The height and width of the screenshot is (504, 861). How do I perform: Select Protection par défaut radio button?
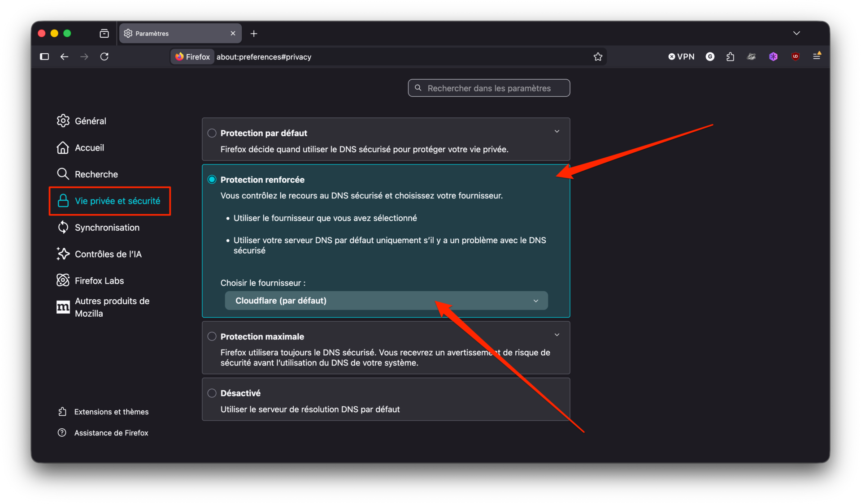coord(212,133)
